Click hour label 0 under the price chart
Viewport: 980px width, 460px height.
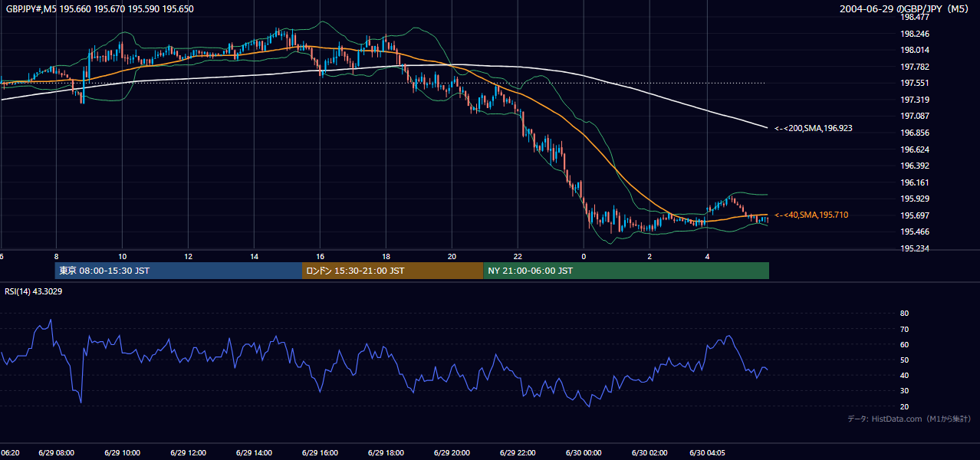584,256
